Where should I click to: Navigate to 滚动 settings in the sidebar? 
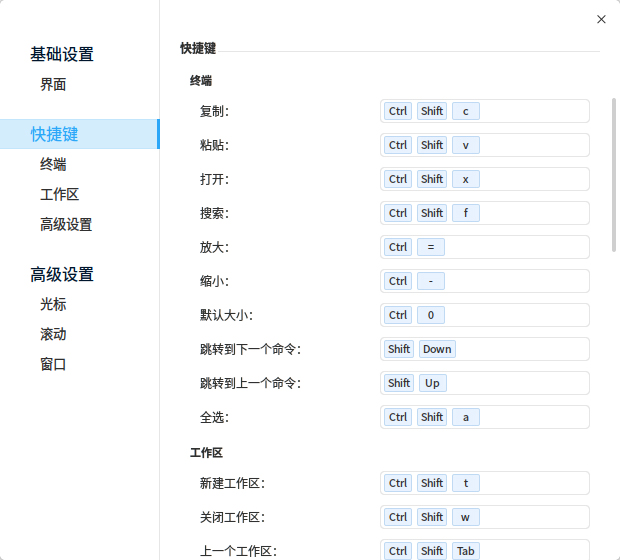coord(53,334)
